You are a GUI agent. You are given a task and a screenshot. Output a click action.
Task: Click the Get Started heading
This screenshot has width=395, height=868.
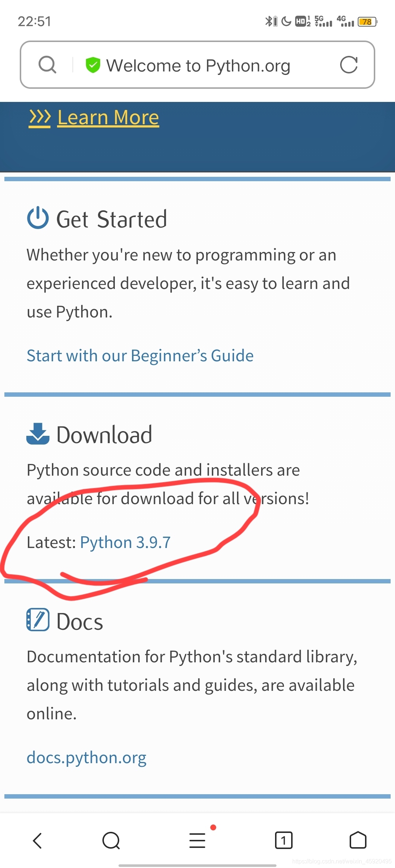[x=112, y=219]
